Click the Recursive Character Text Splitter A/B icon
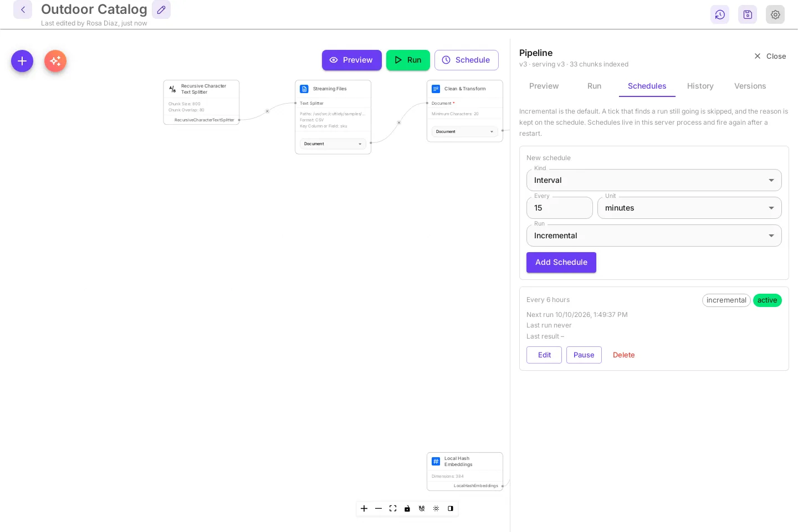The width and height of the screenshot is (798, 532). point(172,89)
